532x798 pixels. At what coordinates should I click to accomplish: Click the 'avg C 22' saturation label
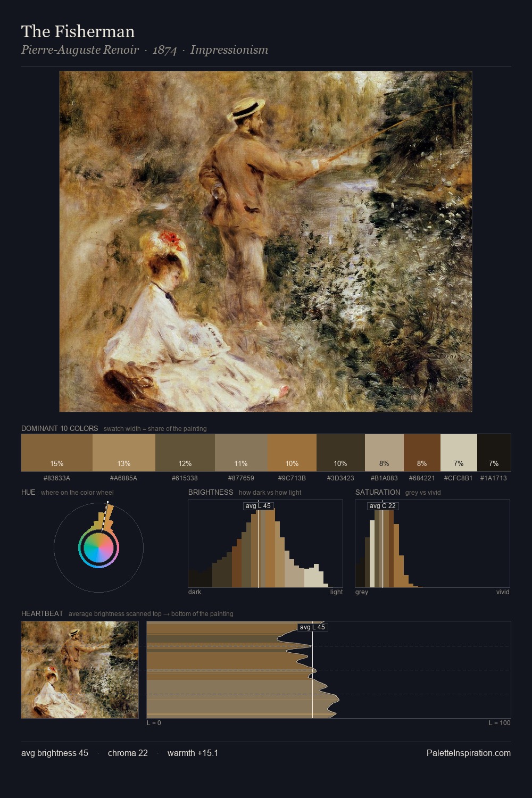[383, 506]
